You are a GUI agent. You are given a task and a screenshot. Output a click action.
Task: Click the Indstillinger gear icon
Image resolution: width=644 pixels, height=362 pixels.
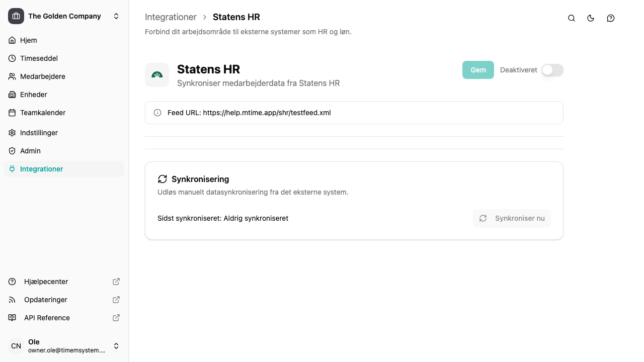click(x=12, y=133)
